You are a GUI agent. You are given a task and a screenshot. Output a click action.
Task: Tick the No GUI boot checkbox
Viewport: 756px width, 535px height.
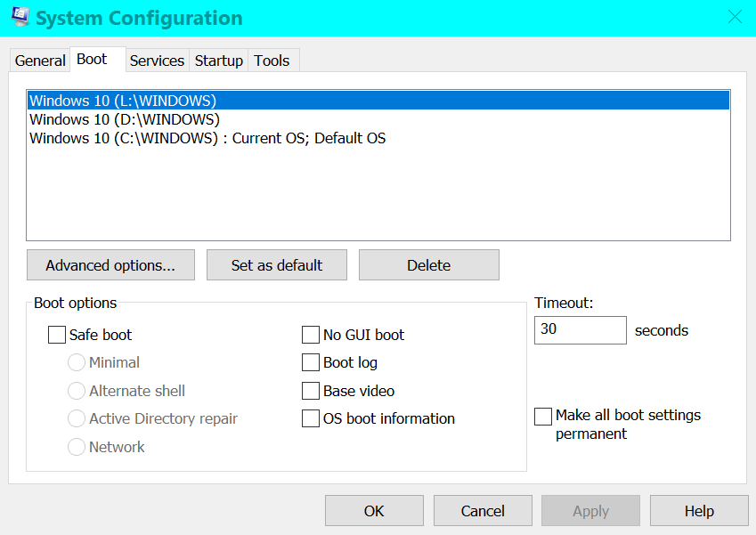pos(311,335)
